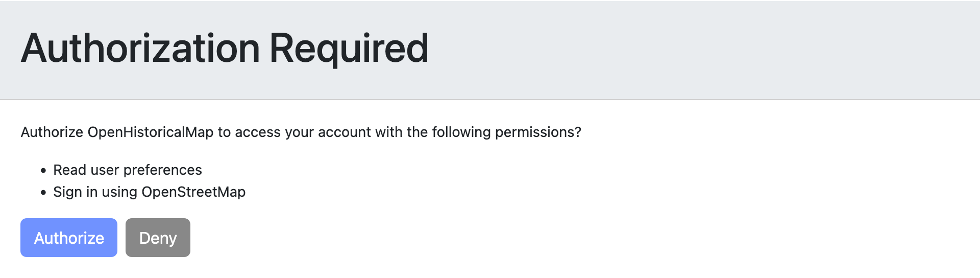Click the word "preferences" in the permissions list

point(163,170)
